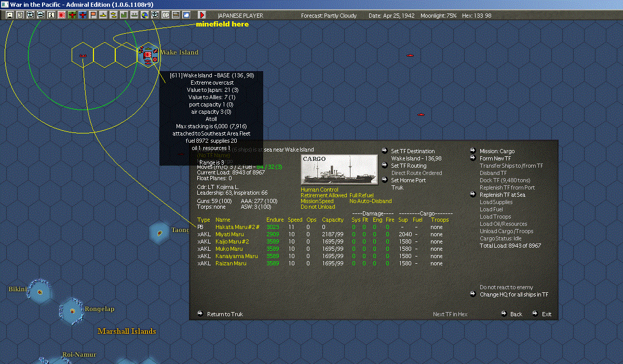Viewport: 623px width, 364px height.
Task: Select the Taongi island hex icon
Action: 159,233
